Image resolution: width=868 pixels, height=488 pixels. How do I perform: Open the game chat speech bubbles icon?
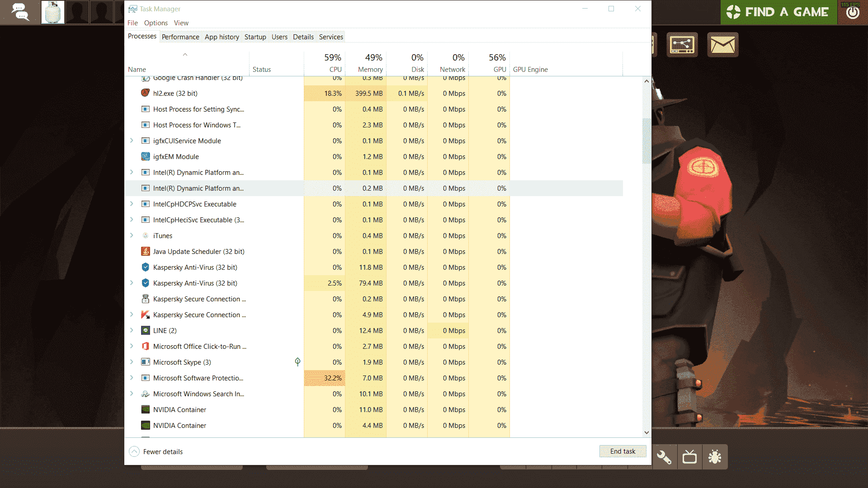point(20,12)
